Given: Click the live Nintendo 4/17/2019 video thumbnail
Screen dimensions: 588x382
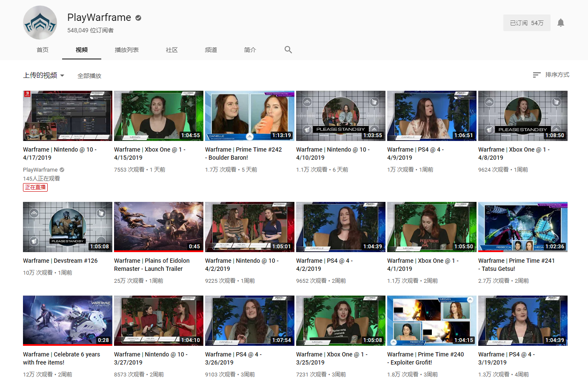Looking at the screenshot, I should 68,116.
